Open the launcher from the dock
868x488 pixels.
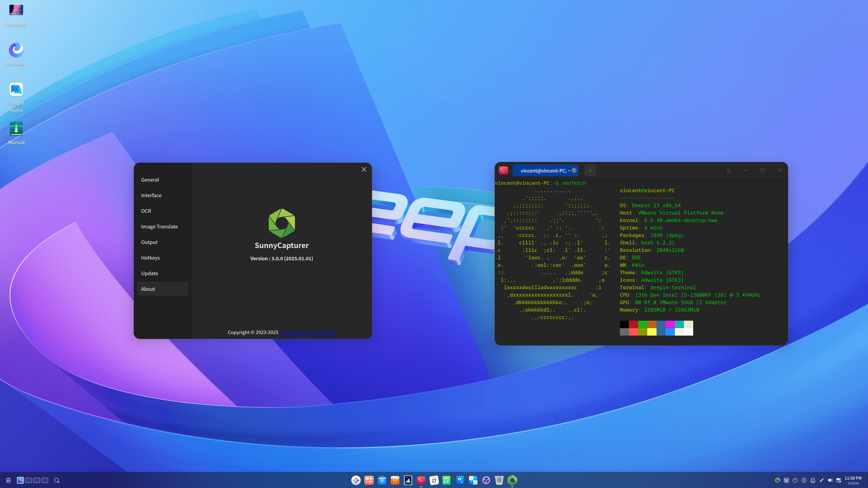pos(356,480)
